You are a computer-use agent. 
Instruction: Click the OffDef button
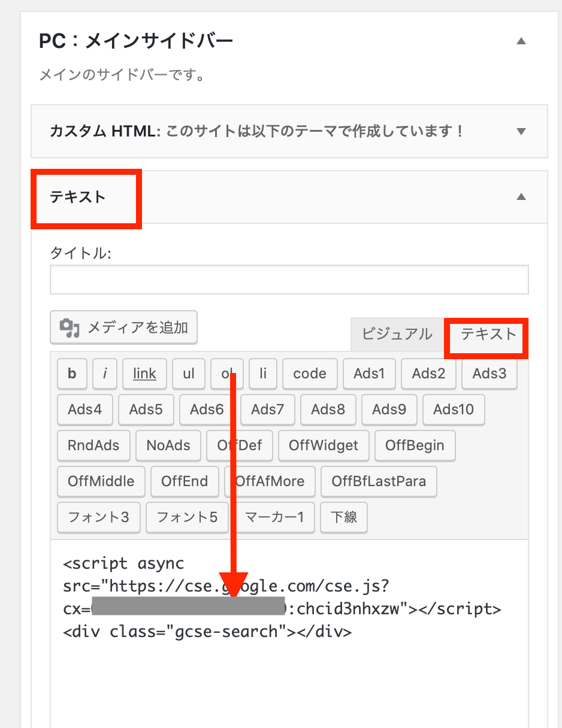[240, 445]
